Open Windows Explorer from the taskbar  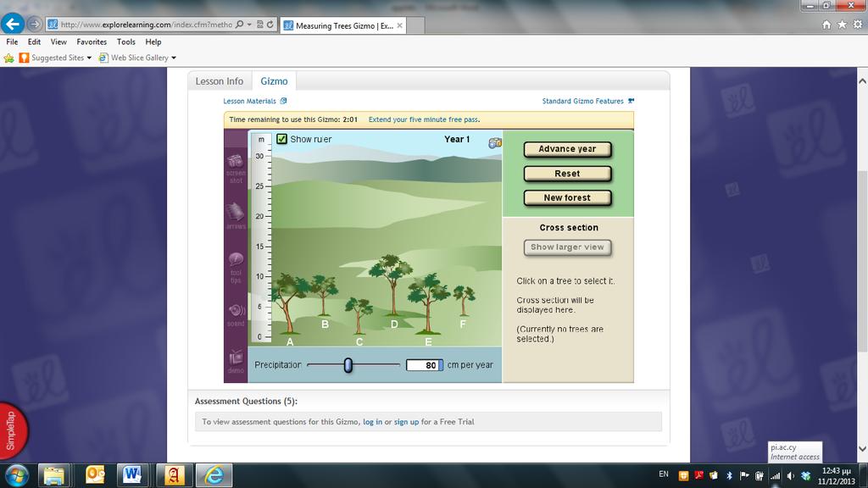point(53,476)
